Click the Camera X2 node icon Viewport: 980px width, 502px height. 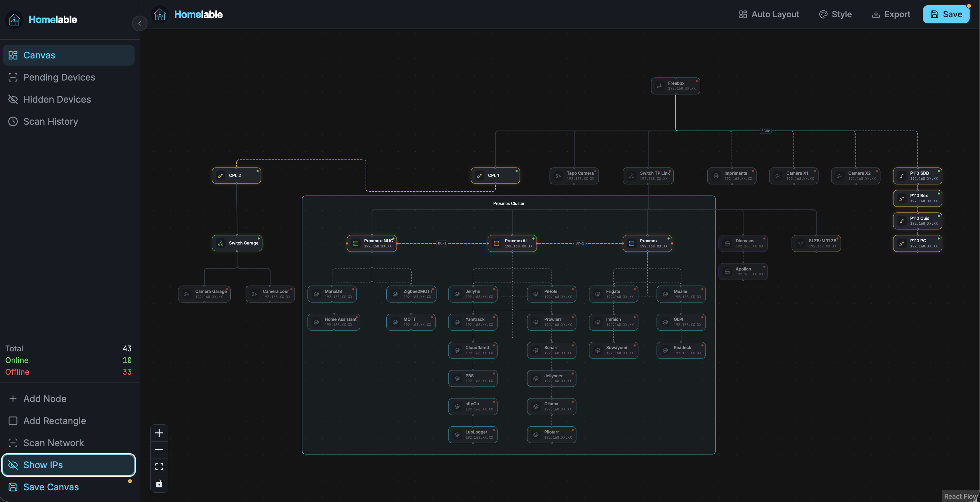(840, 176)
